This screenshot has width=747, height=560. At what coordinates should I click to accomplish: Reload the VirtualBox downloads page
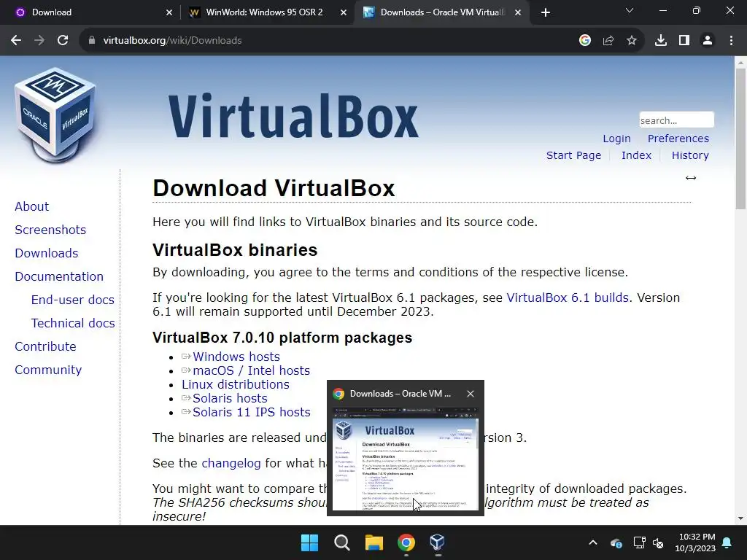(63, 41)
